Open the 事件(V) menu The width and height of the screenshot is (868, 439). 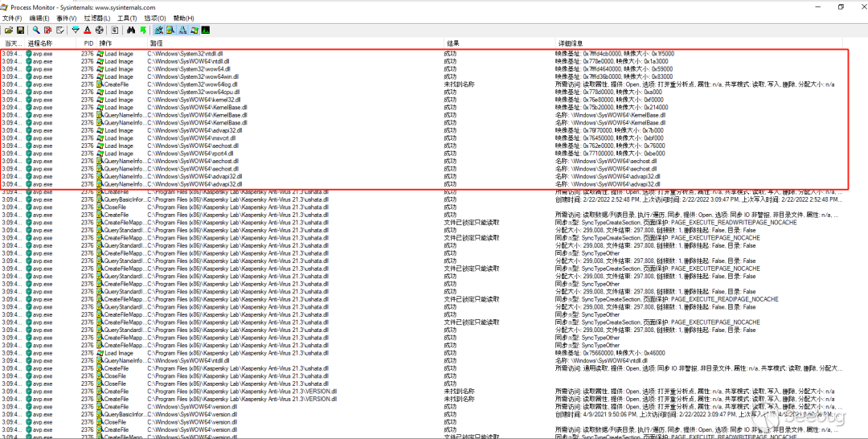pyautogui.click(x=67, y=18)
